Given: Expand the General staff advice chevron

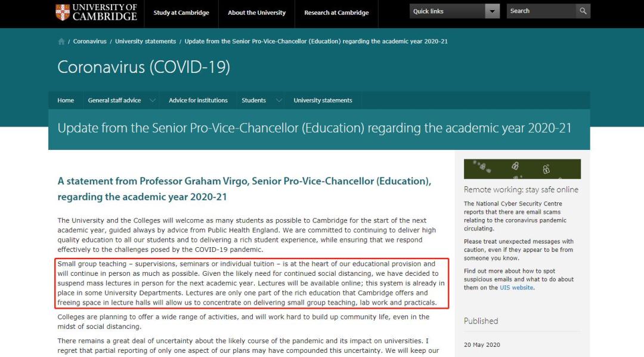Looking at the screenshot, I should pos(153,100).
